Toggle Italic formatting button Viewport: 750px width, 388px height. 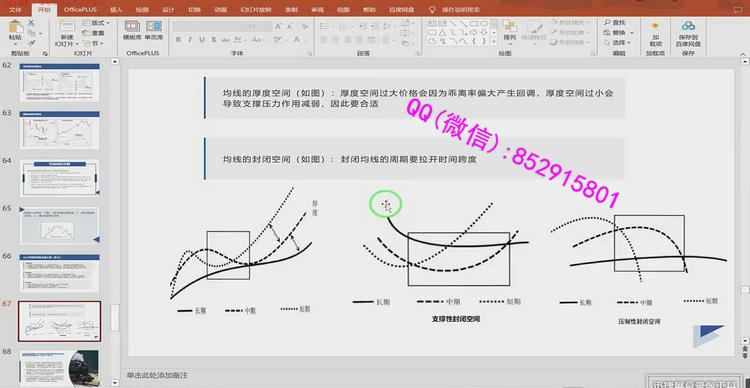[190, 40]
